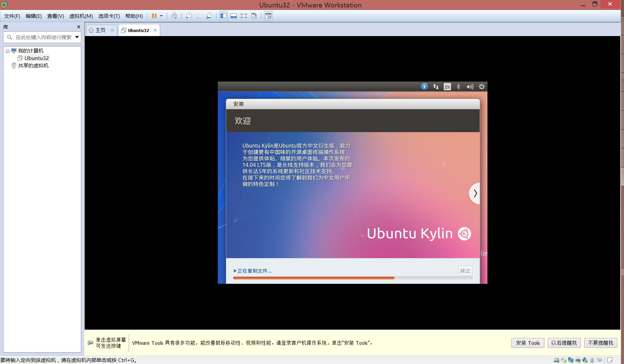The width and height of the screenshot is (624, 364).
Task: Click the message log status icon
Action: point(610,360)
